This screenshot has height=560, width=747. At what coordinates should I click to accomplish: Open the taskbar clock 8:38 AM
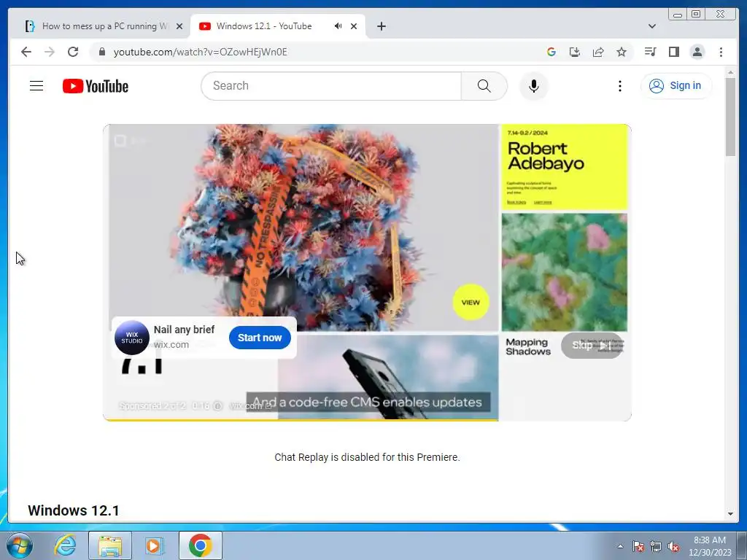(x=709, y=546)
